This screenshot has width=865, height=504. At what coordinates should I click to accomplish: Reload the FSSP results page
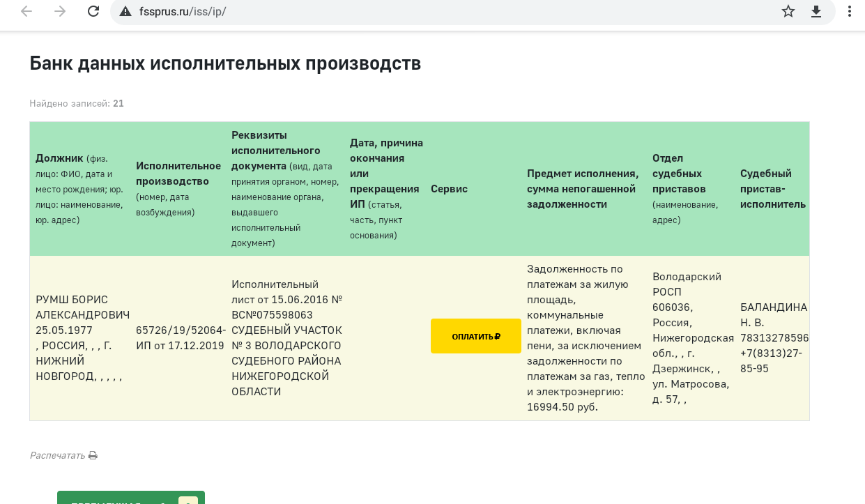click(93, 11)
